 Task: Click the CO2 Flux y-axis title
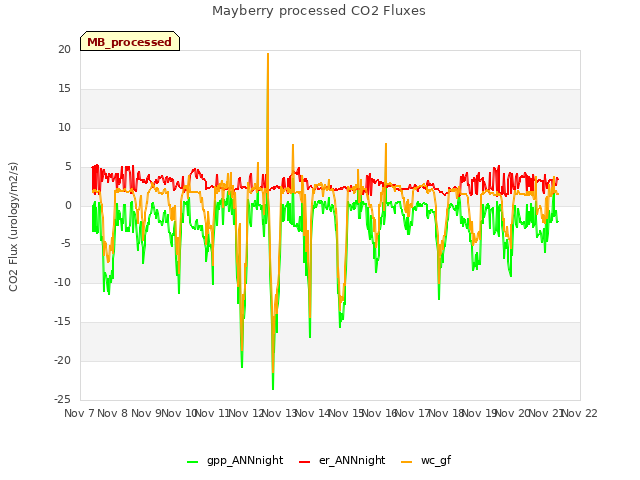13,227
